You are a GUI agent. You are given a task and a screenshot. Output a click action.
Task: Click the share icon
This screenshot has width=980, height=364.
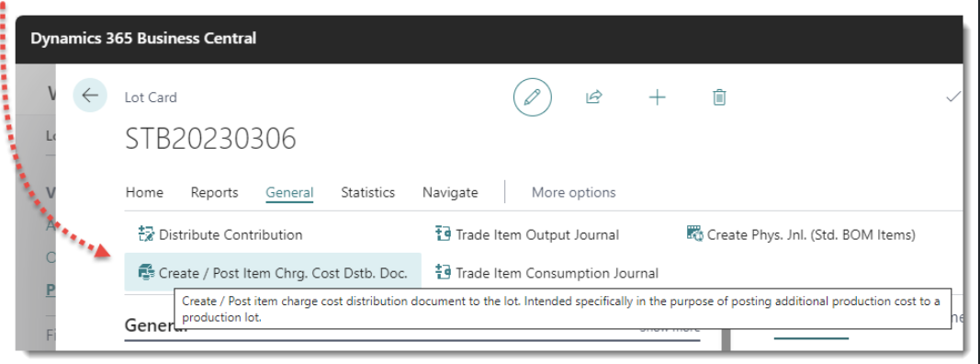tap(593, 97)
